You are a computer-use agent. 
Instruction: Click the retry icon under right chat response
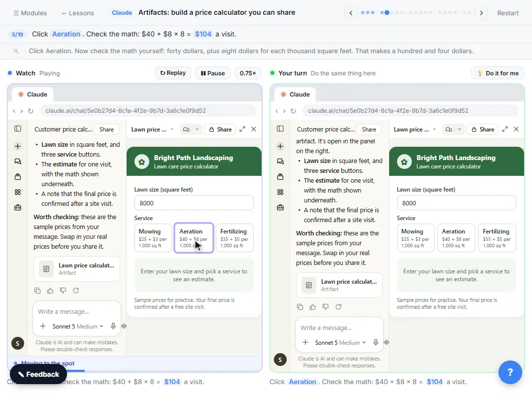338,307
